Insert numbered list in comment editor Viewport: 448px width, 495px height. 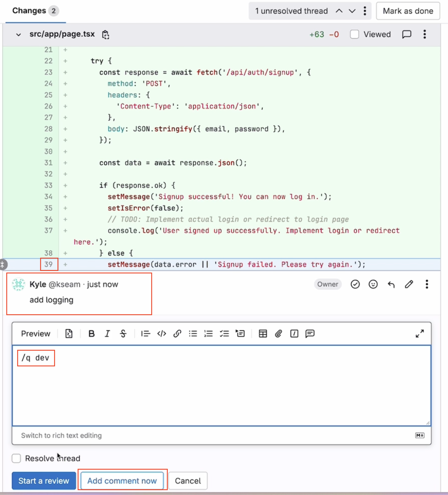pos(208,333)
